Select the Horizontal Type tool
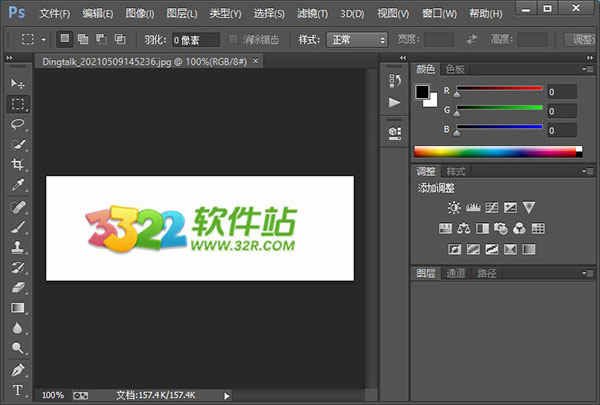This screenshot has width=600, height=405. point(17,389)
